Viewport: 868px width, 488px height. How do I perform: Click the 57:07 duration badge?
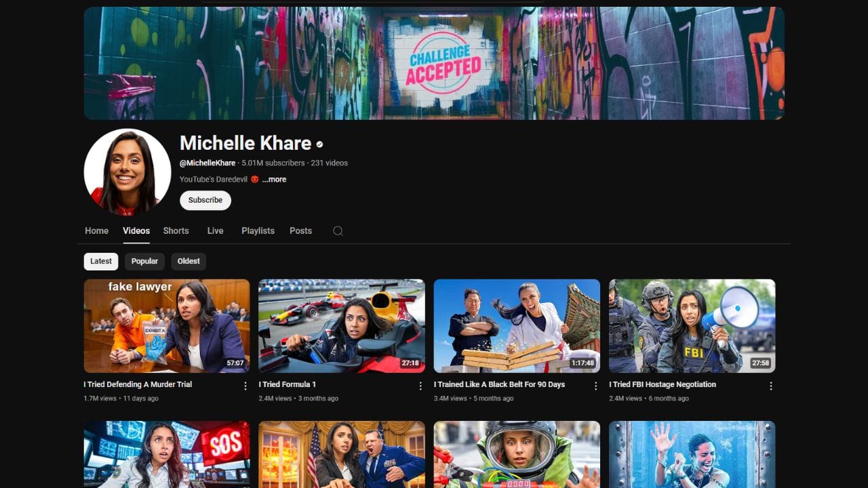[235, 363]
